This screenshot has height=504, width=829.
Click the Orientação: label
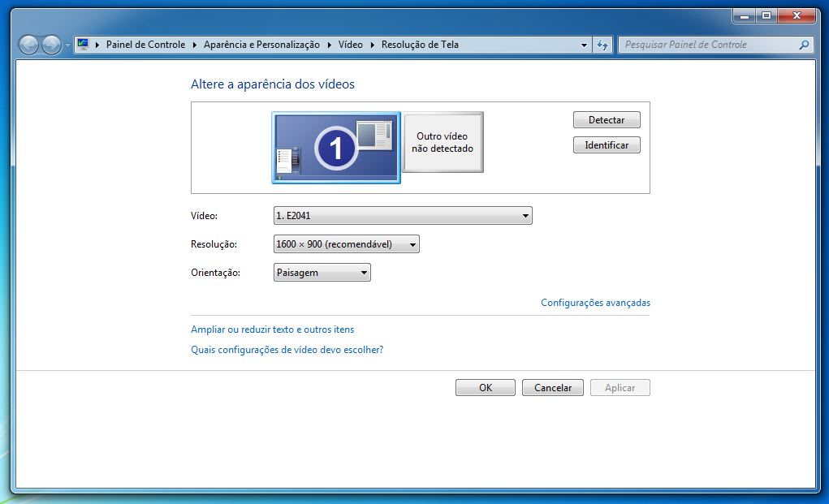216,274
